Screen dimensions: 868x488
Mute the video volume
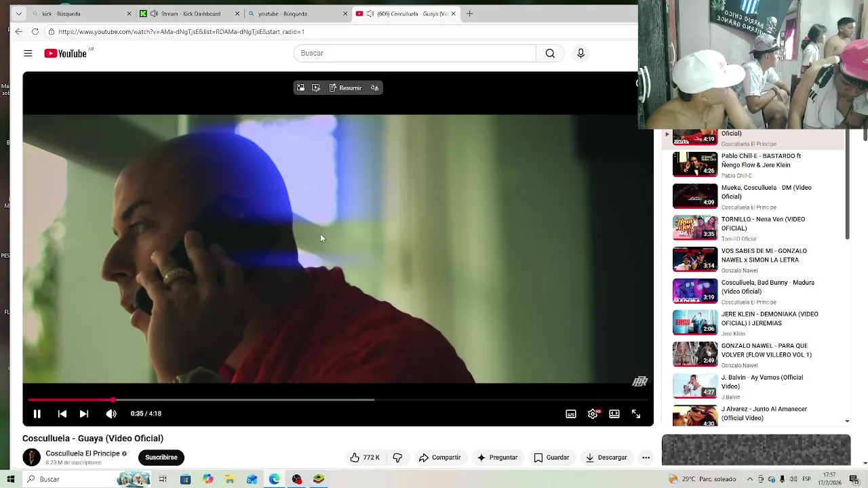(111, 413)
